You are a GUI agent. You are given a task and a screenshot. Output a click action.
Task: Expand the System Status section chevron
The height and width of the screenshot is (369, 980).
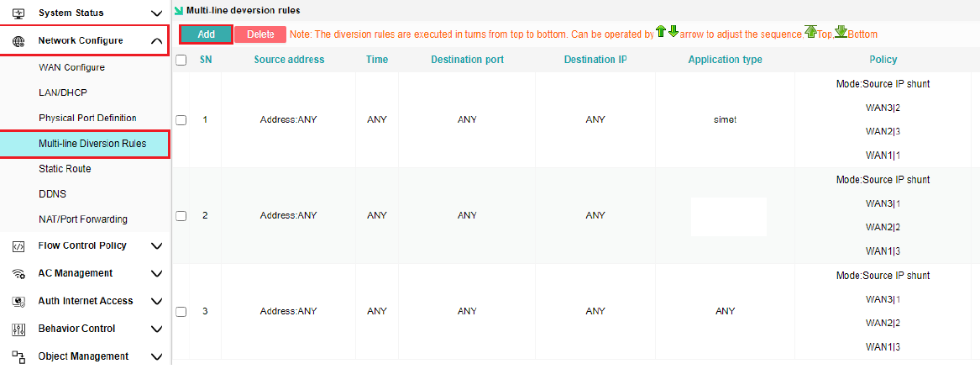[x=156, y=13]
